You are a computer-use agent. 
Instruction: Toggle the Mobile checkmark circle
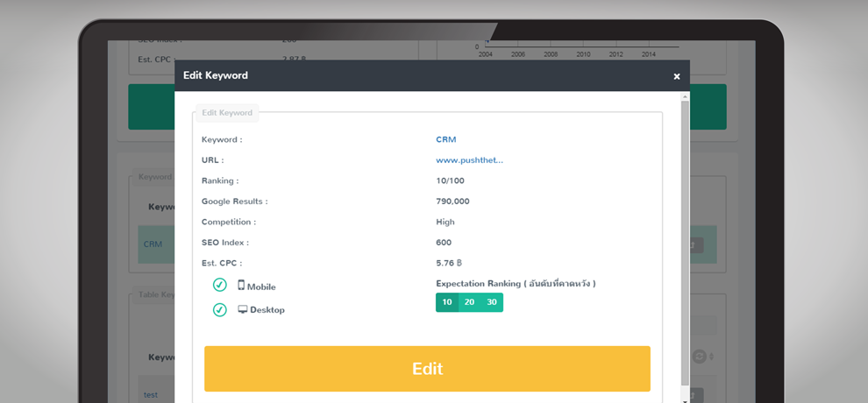pos(220,286)
